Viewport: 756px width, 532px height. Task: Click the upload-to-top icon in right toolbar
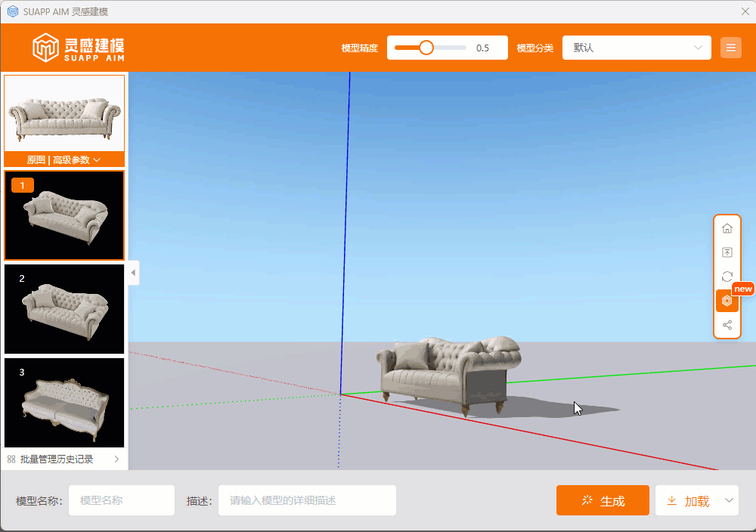(727, 252)
